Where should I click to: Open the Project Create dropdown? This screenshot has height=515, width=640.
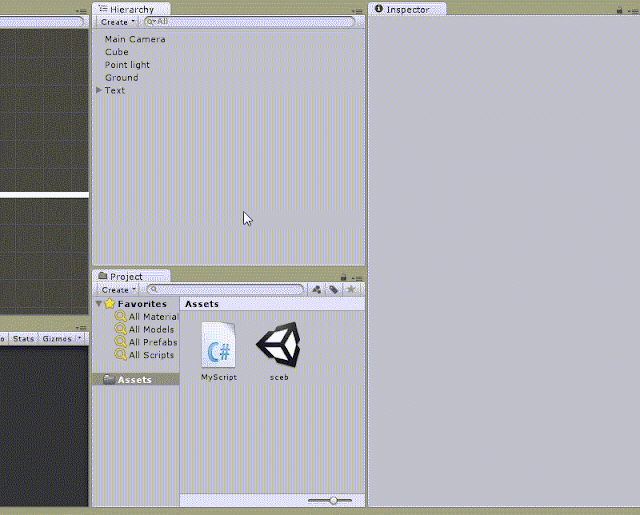pyautogui.click(x=118, y=290)
